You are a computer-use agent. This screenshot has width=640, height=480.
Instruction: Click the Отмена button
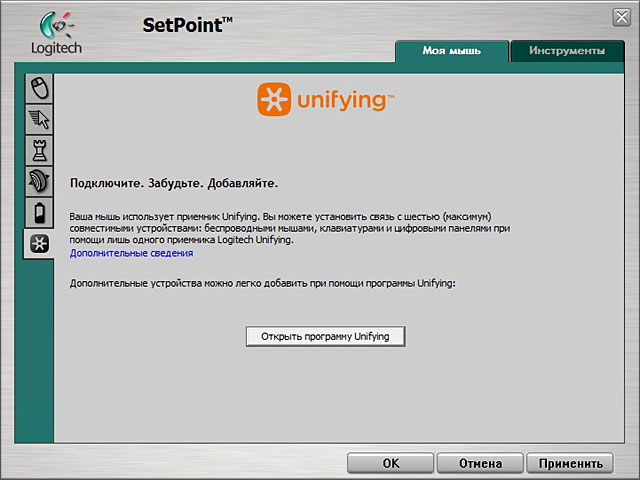tap(480, 463)
